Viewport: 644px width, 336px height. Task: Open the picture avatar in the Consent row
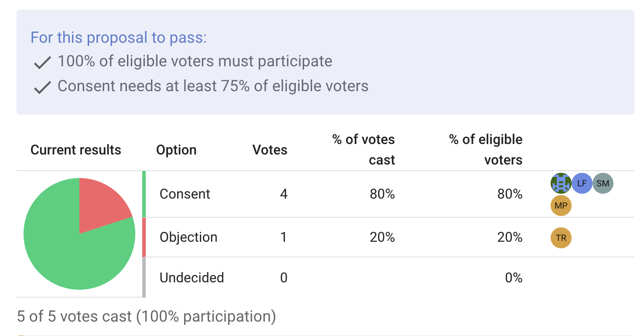[561, 183]
